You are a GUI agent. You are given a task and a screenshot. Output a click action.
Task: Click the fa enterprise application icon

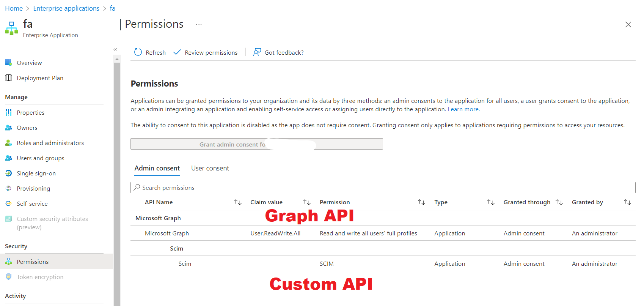[11, 28]
